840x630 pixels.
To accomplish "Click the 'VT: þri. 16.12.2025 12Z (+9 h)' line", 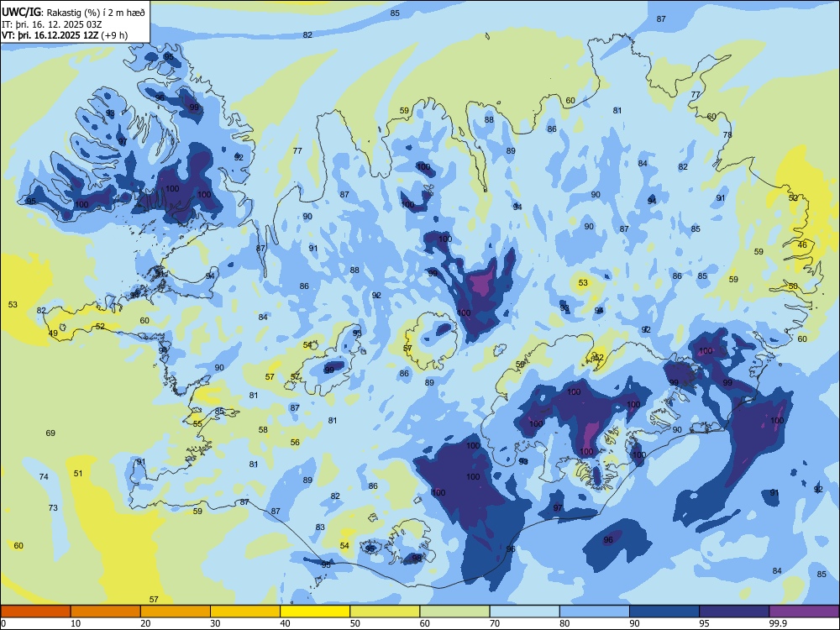I will (65, 35).
